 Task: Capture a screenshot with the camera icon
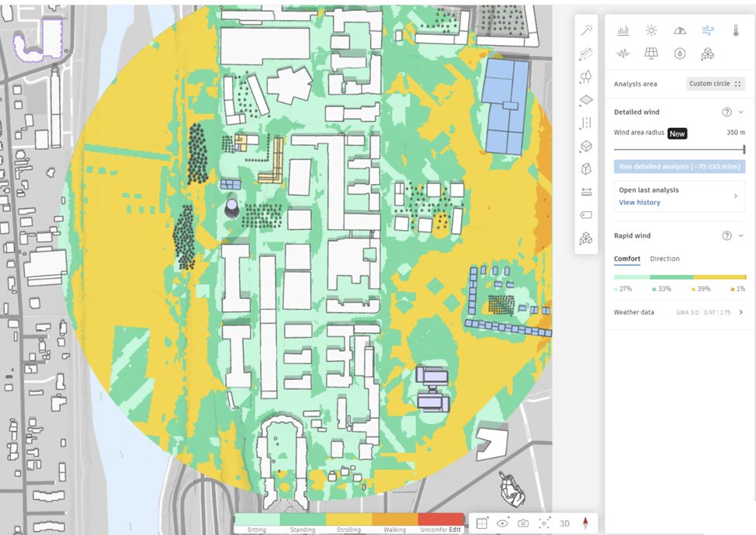click(523, 523)
